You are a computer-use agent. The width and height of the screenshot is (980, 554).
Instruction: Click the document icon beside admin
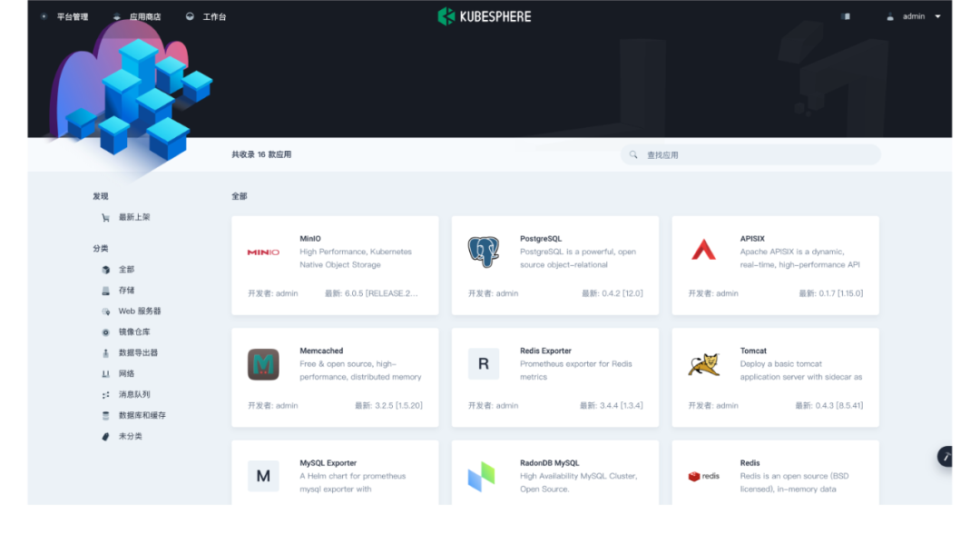coord(846,16)
